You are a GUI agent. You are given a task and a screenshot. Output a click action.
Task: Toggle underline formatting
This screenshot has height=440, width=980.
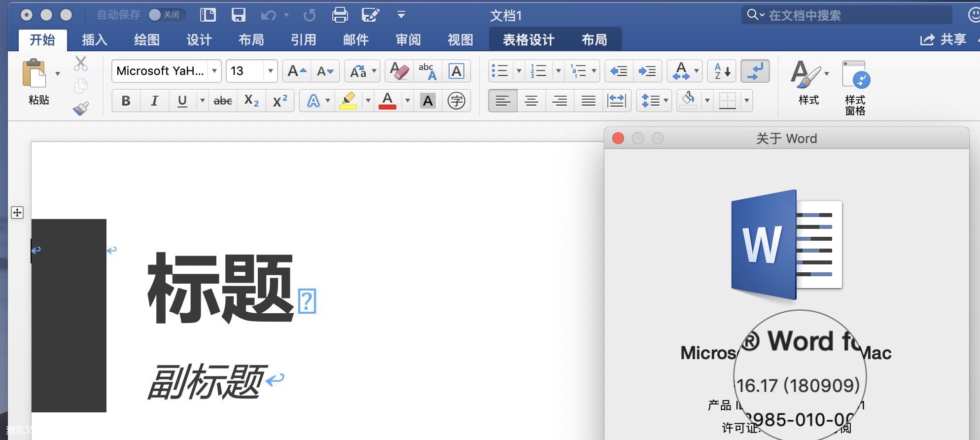click(182, 101)
